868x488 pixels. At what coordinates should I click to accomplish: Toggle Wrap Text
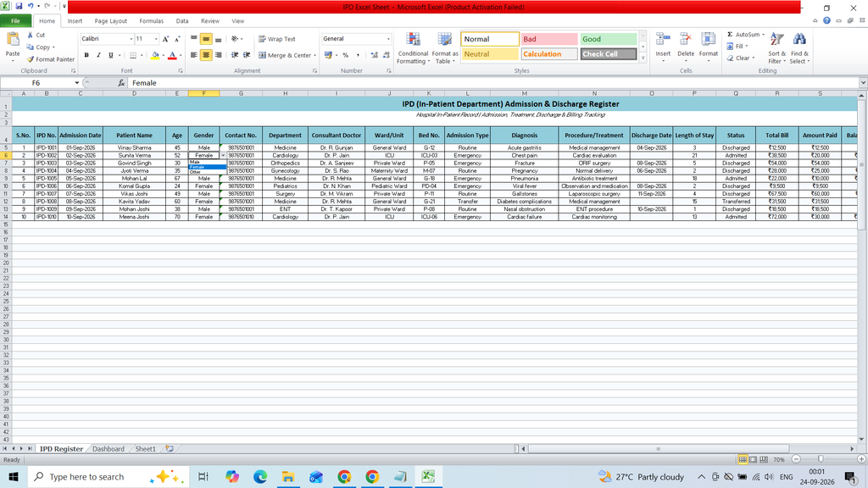(277, 39)
